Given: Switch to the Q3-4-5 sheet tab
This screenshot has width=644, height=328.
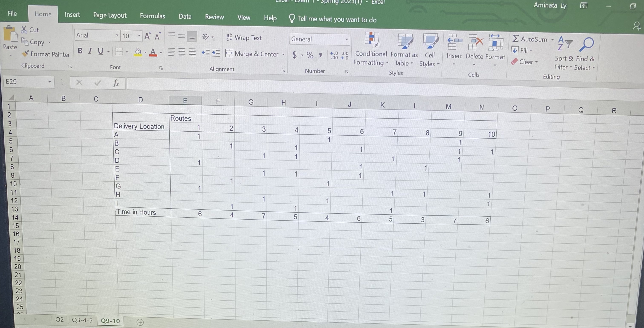Looking at the screenshot, I should [82, 320].
